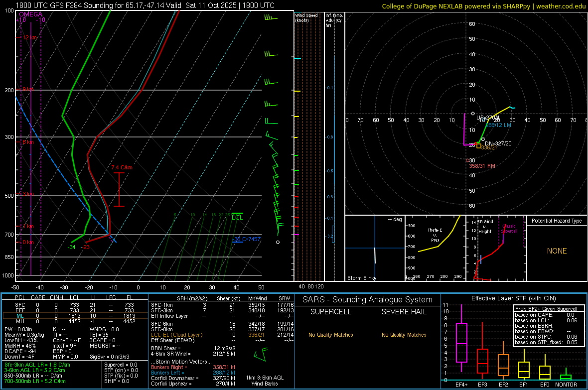588x390 pixels.
Task: Click the sounding title with coordinates 65.17,-47.14
Action: coord(145,5)
